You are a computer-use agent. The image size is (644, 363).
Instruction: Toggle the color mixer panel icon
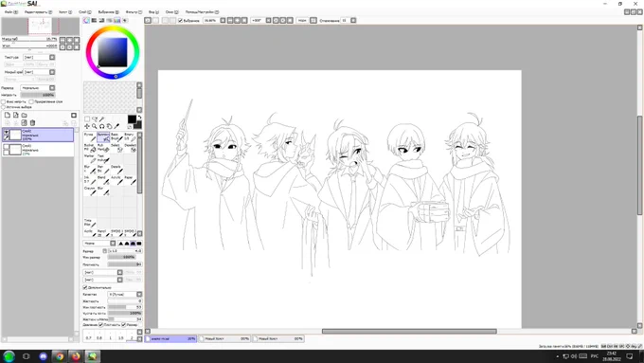(110, 20)
